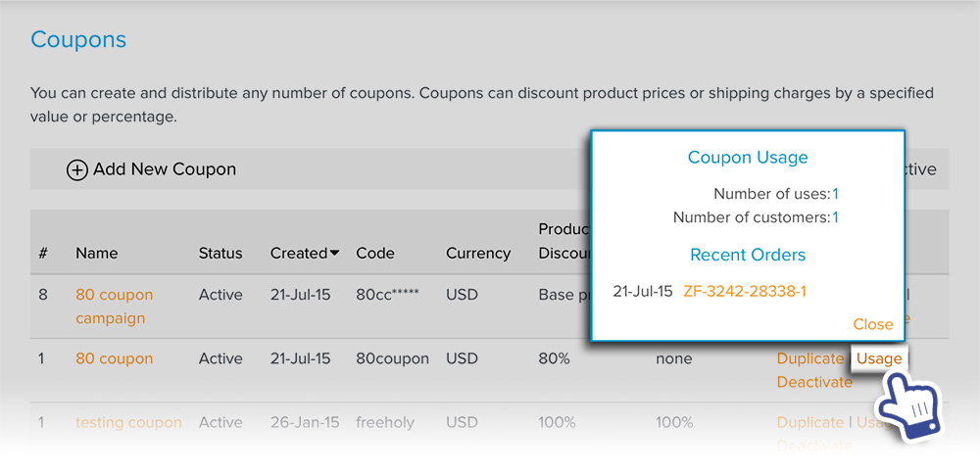Viewport: 980px width, 474px height.
Task: Close the Coupon Usage popup
Action: pos(873,324)
